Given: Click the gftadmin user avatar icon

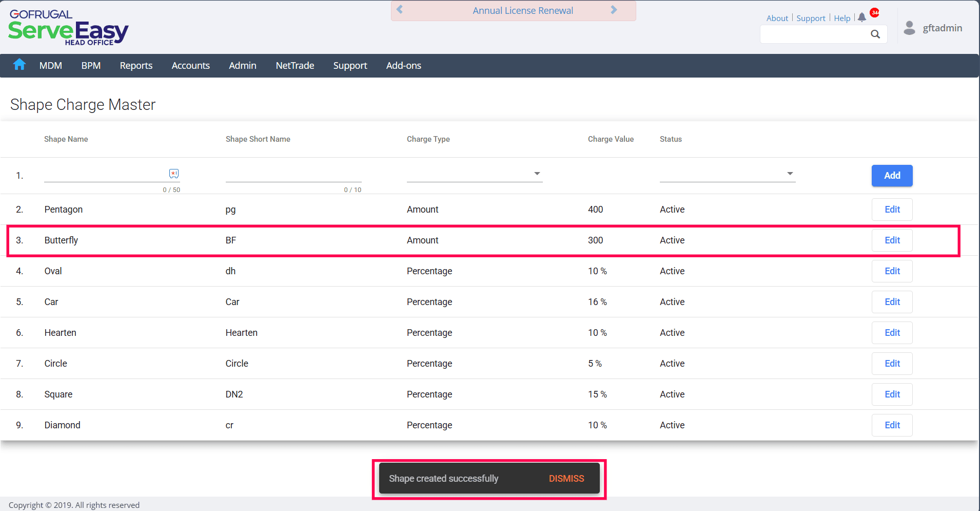Looking at the screenshot, I should tap(909, 28).
